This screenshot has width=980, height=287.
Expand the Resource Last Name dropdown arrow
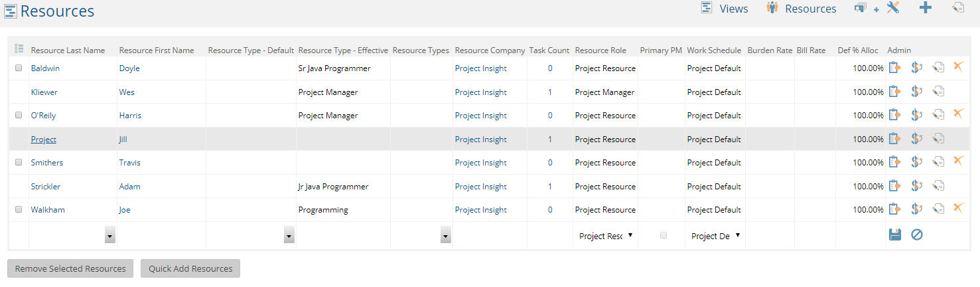click(109, 236)
